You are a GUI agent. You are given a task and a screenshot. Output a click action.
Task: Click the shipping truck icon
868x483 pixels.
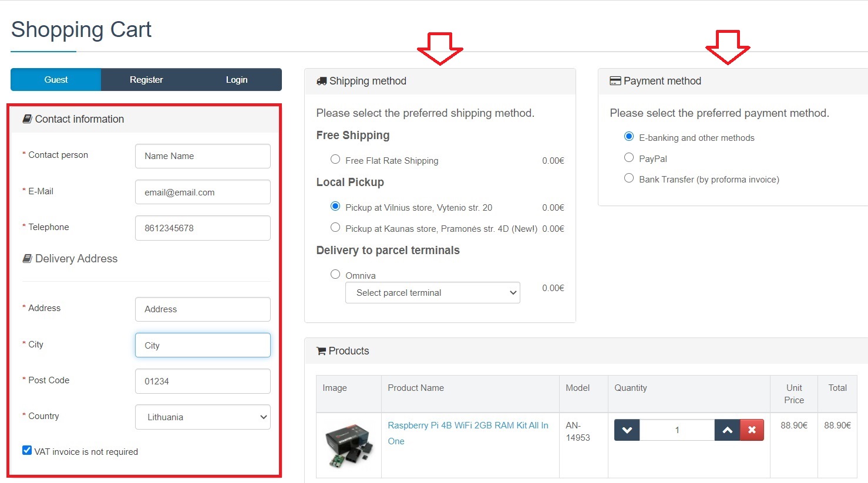click(321, 81)
